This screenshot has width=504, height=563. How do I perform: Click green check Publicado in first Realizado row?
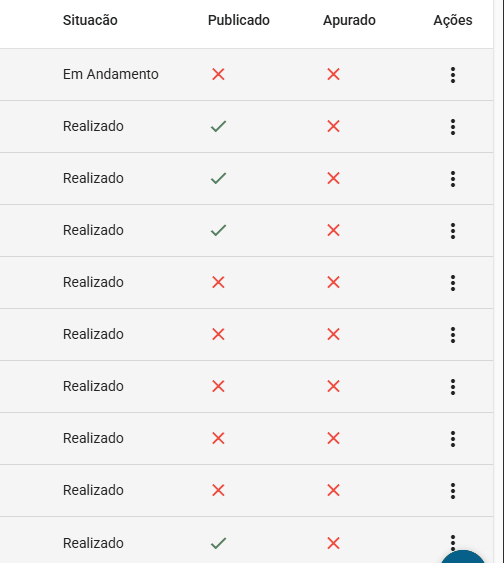tap(218, 126)
